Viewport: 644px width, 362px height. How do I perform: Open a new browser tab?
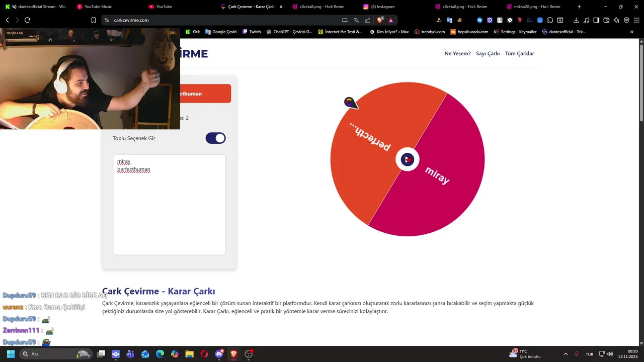tap(579, 7)
